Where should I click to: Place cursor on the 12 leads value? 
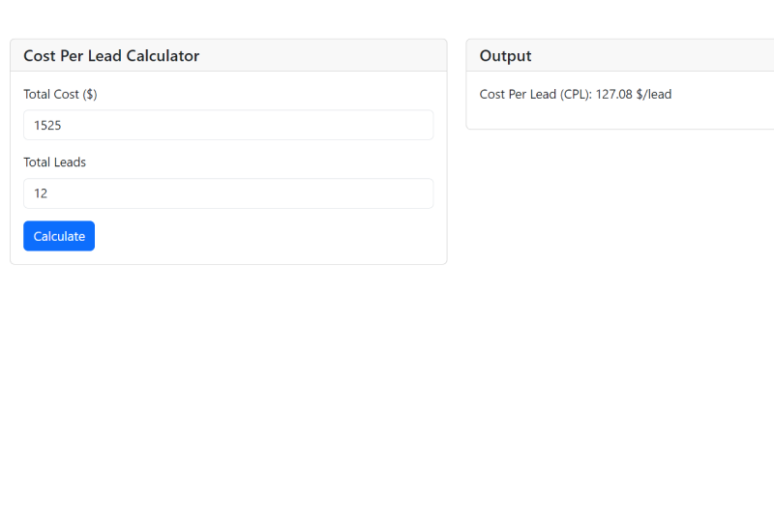(41, 193)
